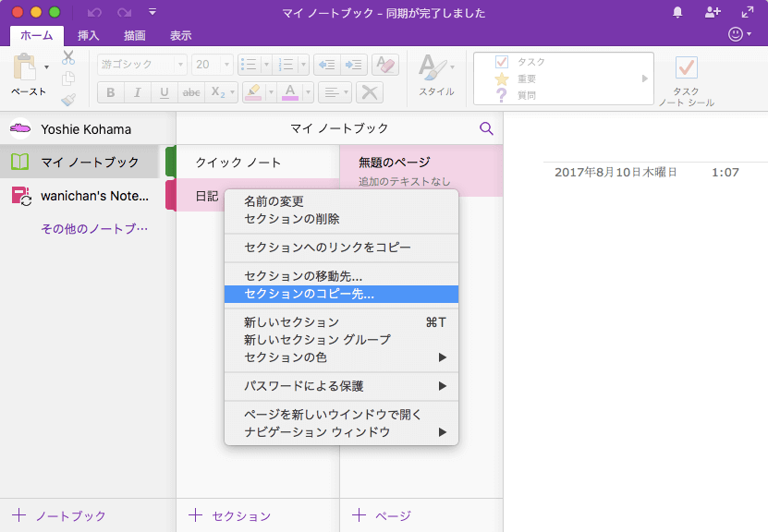Expand the tags gallery arrow
The width and height of the screenshot is (768, 532).
pyautogui.click(x=644, y=79)
